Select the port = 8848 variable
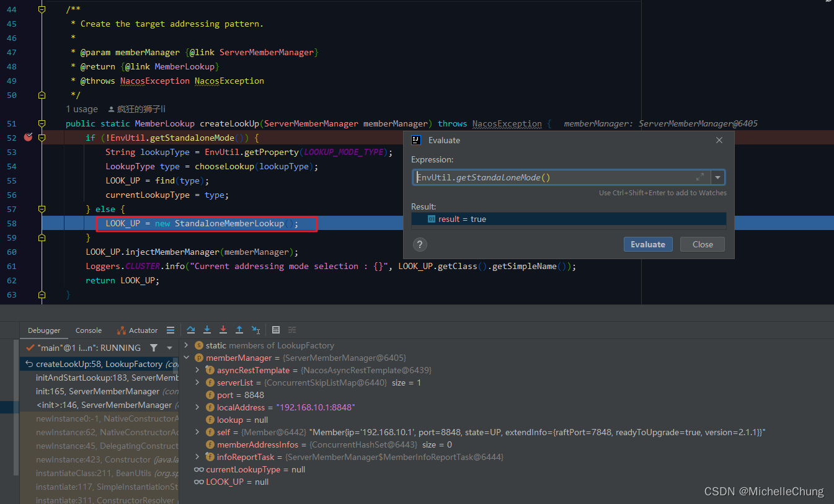The width and height of the screenshot is (834, 504). point(241,395)
